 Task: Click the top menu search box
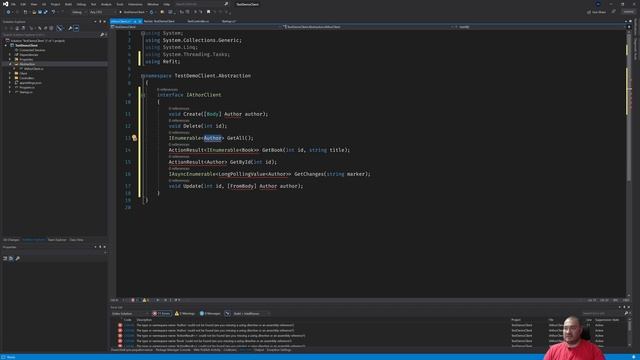point(201,4)
